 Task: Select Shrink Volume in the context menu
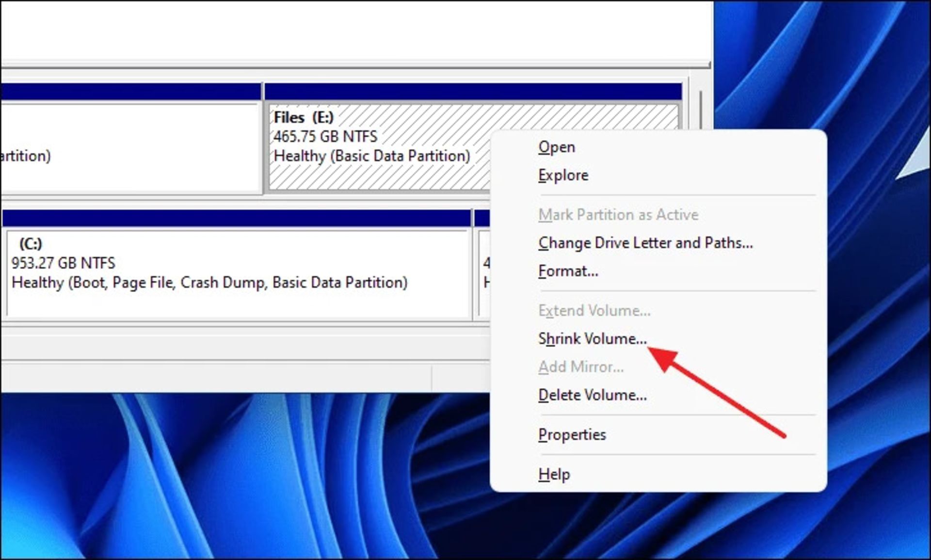592,339
